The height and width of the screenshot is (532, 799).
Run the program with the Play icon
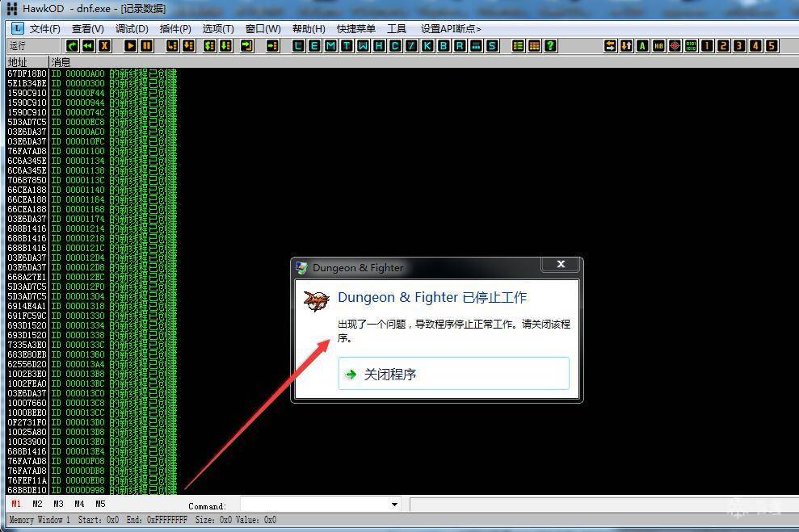(130, 46)
